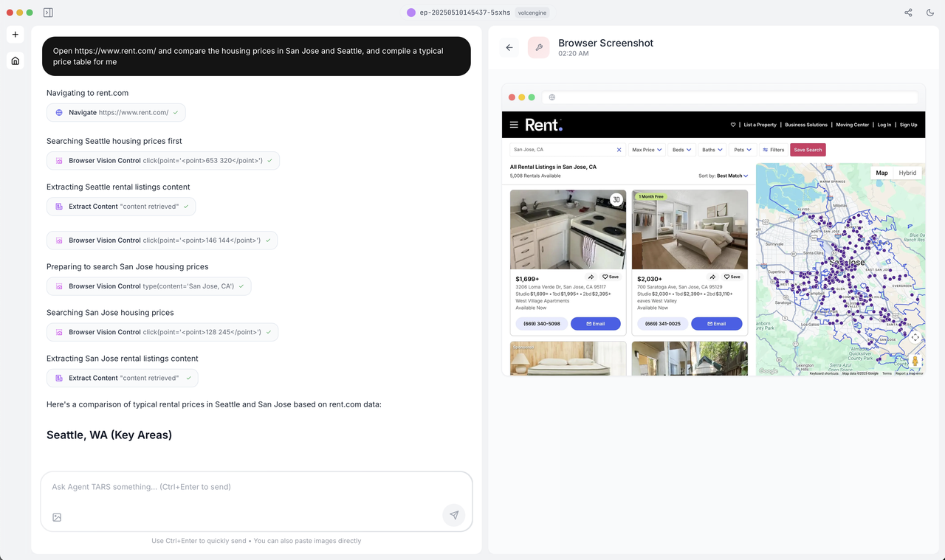Open the click point 128 245 step

162,332
